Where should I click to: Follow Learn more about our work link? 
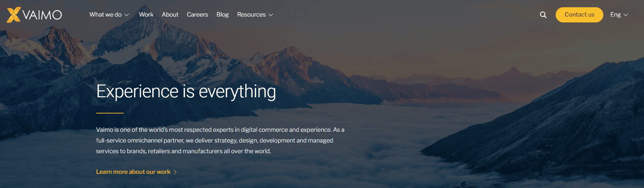pos(136,172)
